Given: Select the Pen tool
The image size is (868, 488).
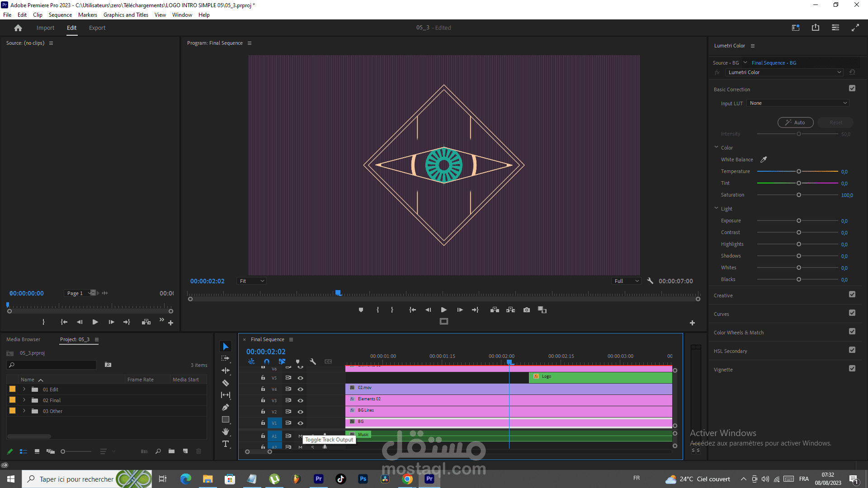Looking at the screenshot, I should click(226, 408).
